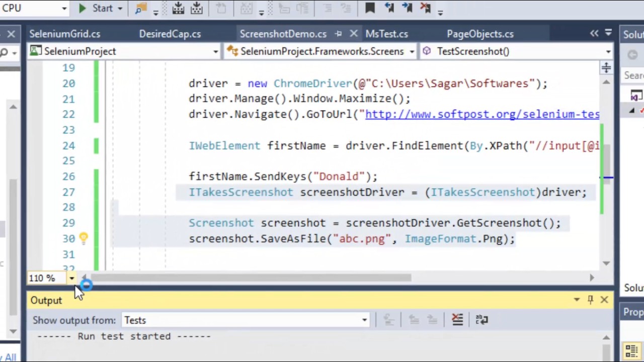Show the hidden tabs overflow chevron

coord(594,33)
